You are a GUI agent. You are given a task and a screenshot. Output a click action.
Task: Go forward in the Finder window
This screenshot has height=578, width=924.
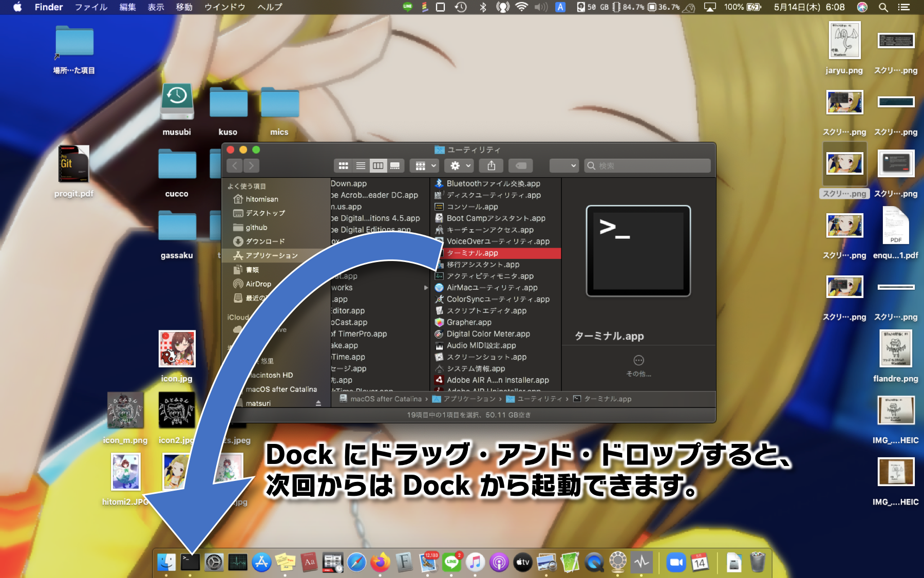[x=251, y=165]
